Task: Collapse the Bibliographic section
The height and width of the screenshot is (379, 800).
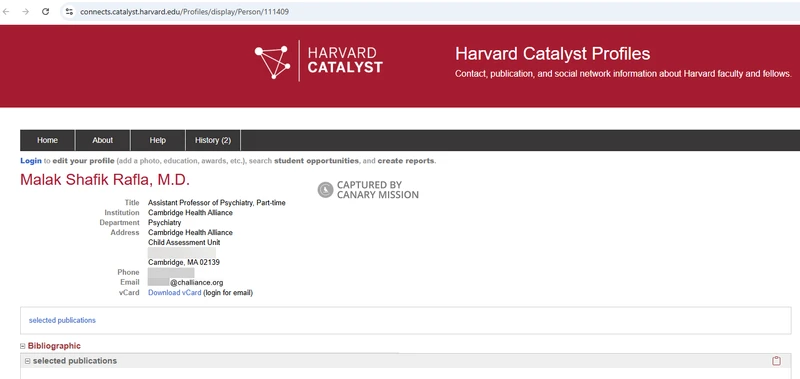Action: (x=22, y=346)
